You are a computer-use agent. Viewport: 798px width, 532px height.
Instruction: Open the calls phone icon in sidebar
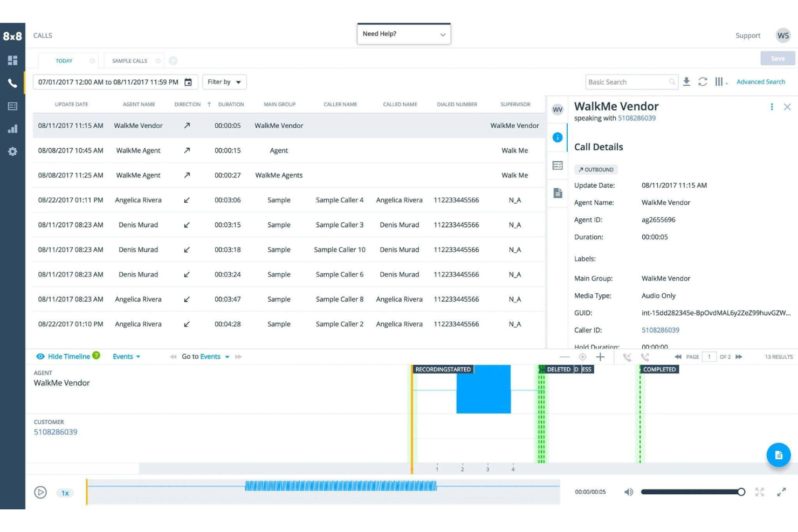[12, 83]
